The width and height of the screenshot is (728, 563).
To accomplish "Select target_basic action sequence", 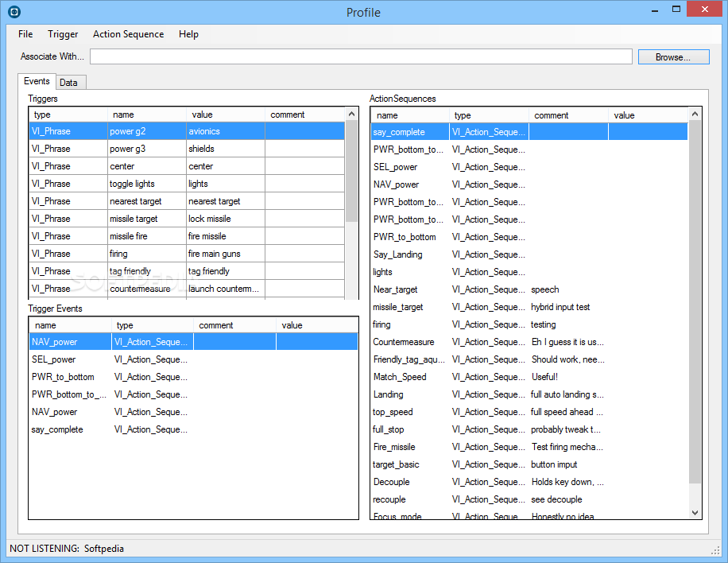I will [529, 464].
